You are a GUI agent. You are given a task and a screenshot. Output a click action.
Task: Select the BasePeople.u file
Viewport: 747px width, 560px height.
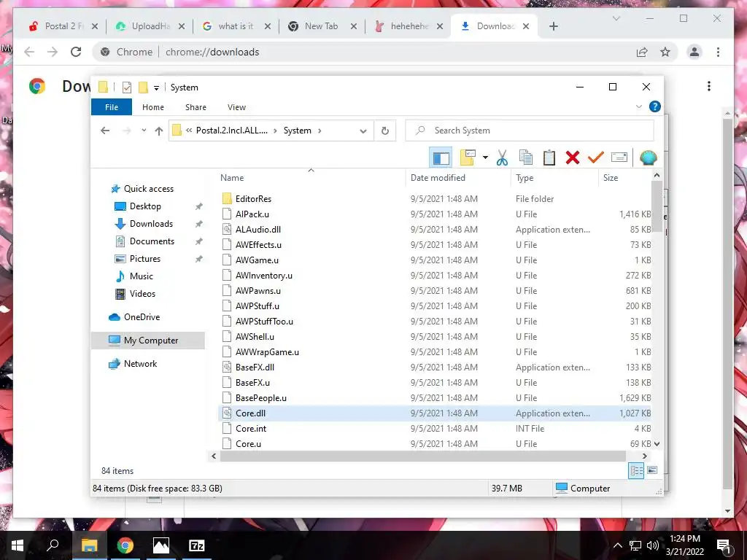[x=260, y=398]
